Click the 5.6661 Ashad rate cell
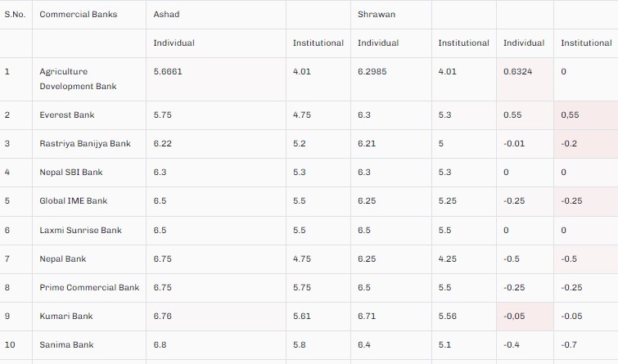The height and width of the screenshot is (364, 618). click(168, 72)
